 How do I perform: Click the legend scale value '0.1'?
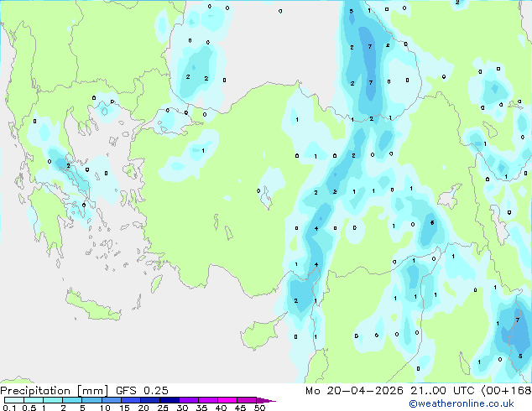(9, 408)
